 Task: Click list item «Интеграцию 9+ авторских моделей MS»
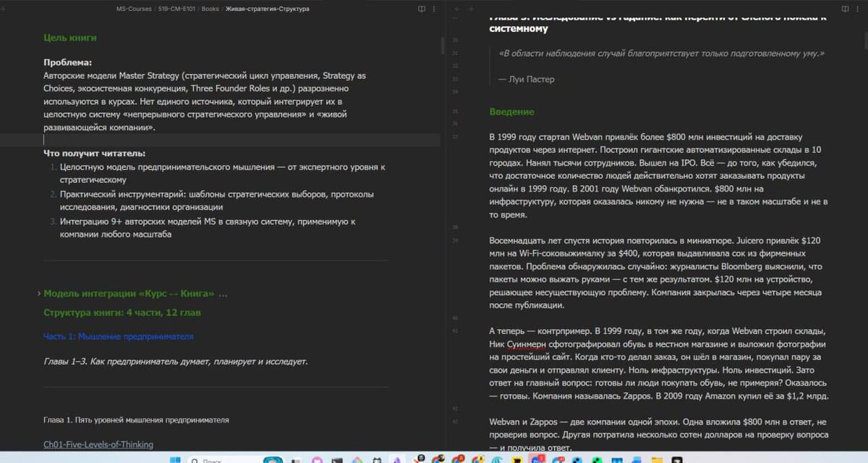208,228
